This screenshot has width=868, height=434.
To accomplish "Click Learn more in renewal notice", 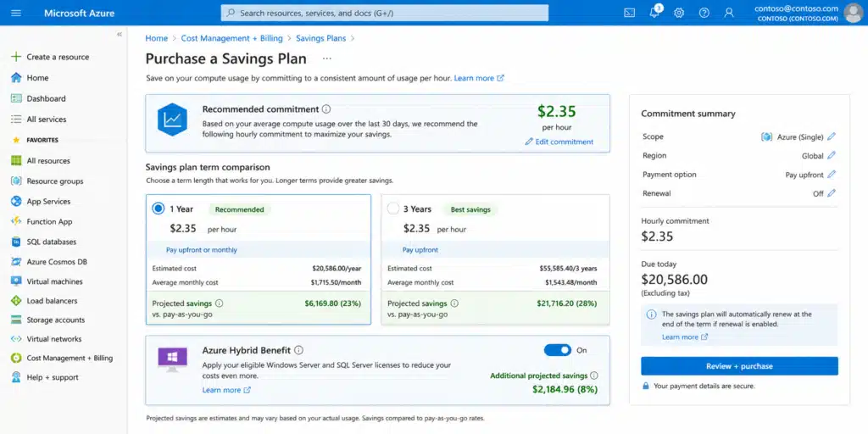I will (685, 337).
